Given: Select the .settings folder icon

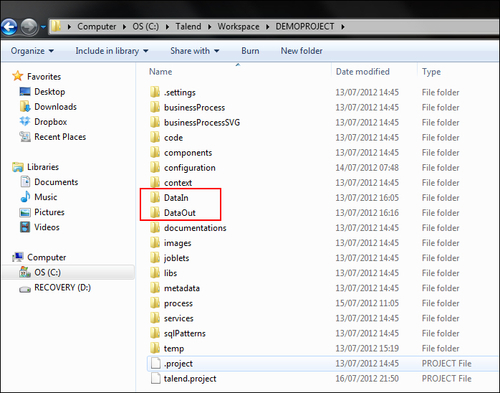Looking at the screenshot, I should click(x=155, y=92).
